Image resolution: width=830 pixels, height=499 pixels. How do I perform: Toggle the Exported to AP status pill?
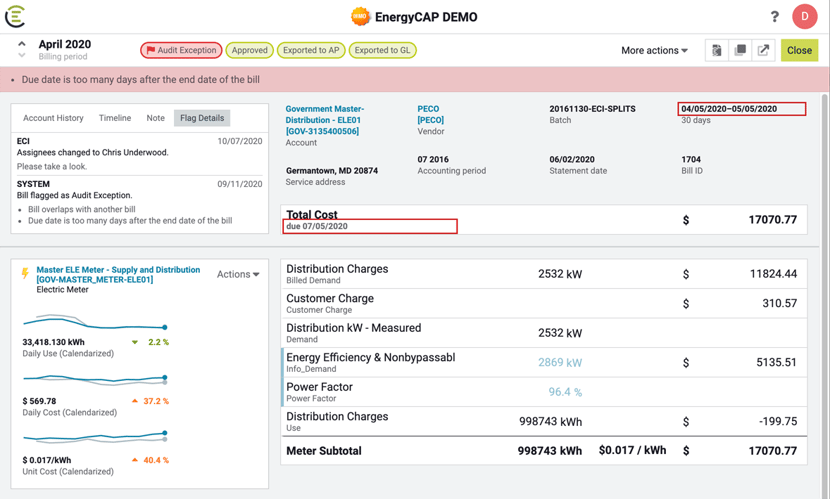pyautogui.click(x=311, y=50)
